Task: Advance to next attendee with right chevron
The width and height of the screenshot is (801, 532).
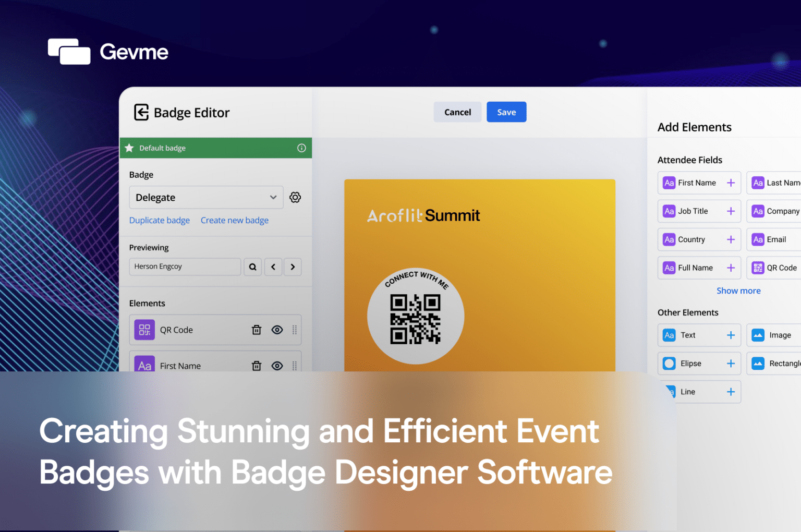Action: (292, 267)
